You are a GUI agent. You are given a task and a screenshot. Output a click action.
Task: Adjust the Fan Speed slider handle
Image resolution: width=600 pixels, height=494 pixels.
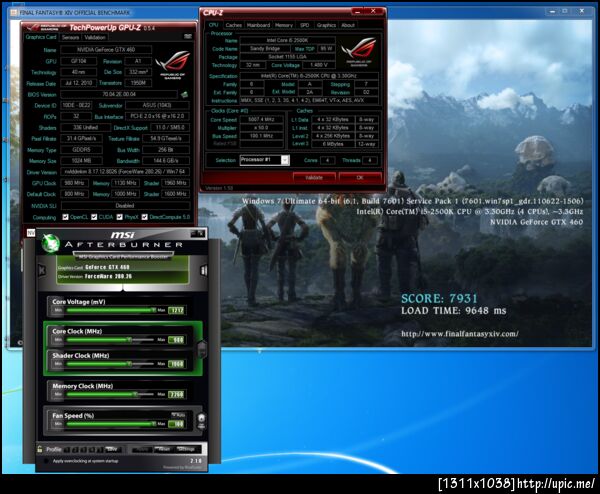[x=153, y=424]
